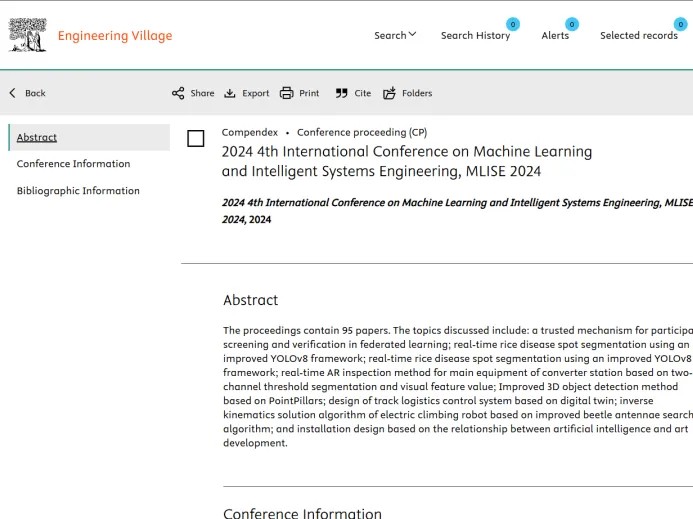Image resolution: width=693 pixels, height=519 pixels.
Task: Click the record title heading
Action: pos(406,161)
